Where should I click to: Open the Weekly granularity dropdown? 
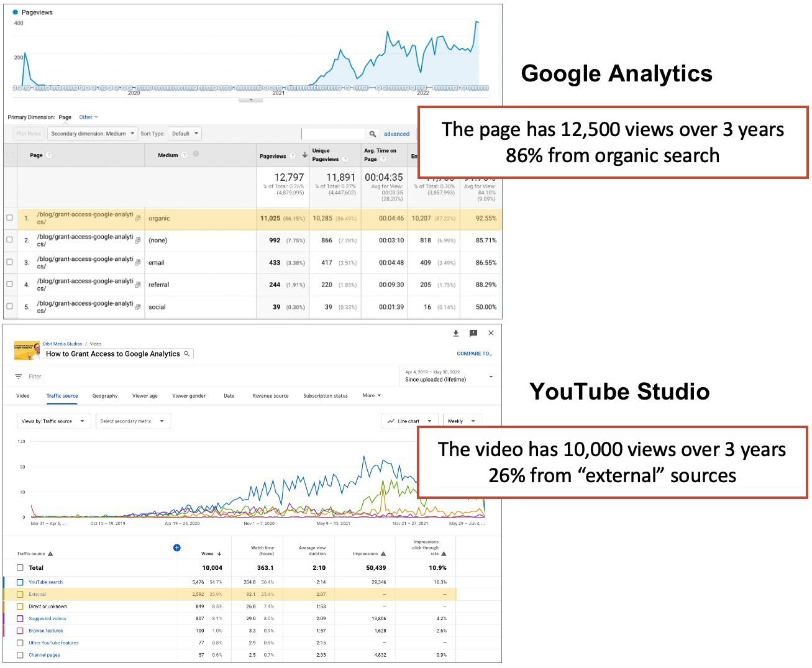pos(462,421)
